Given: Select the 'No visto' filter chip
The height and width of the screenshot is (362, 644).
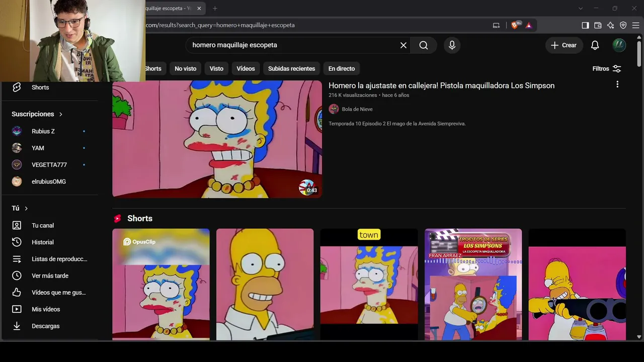Looking at the screenshot, I should [x=186, y=69].
